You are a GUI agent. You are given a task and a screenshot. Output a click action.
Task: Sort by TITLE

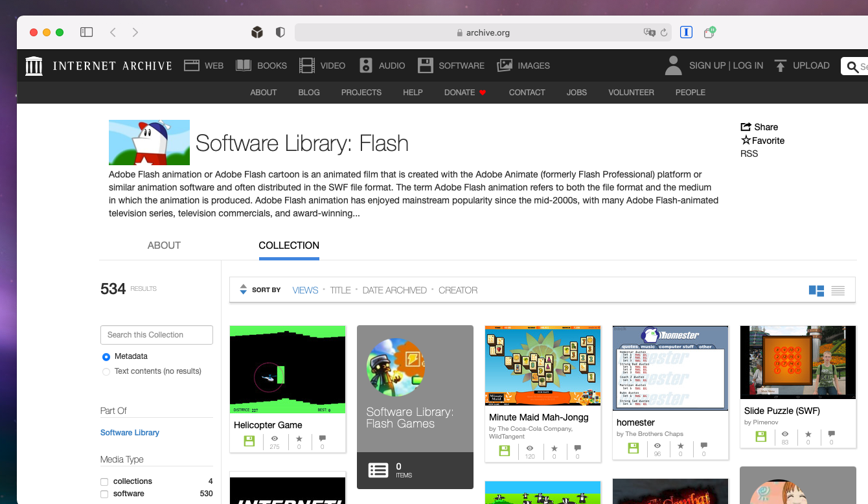tap(340, 290)
